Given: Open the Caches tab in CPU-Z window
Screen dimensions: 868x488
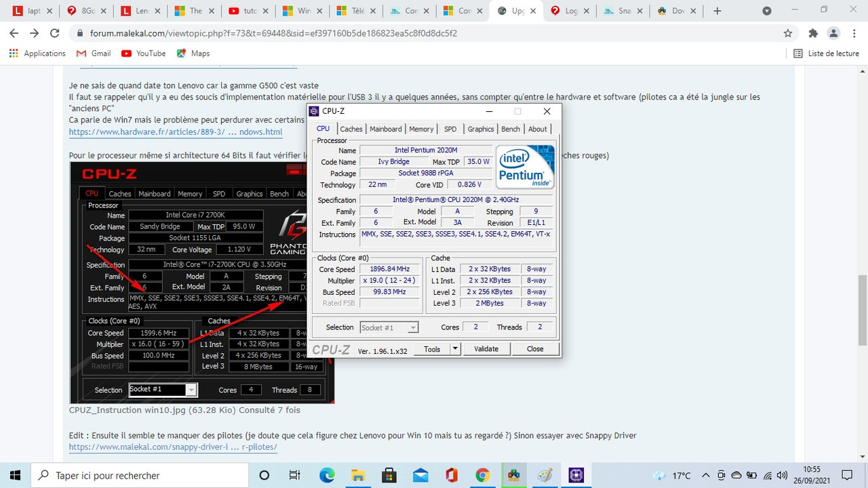Looking at the screenshot, I should [x=351, y=129].
